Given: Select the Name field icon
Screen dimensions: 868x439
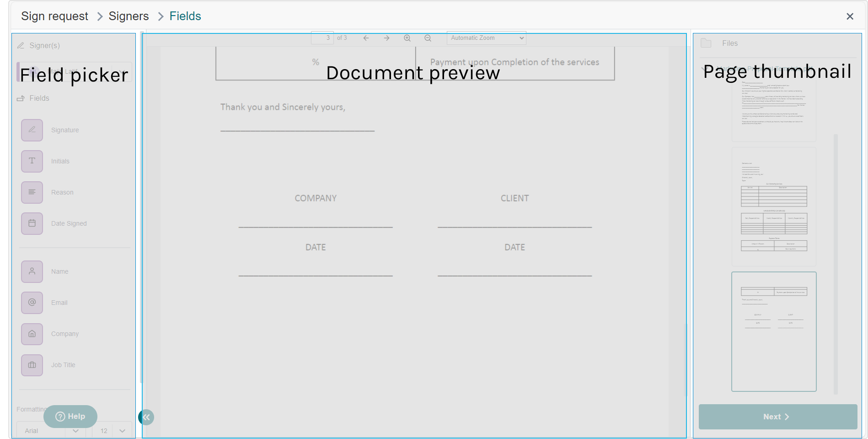Looking at the screenshot, I should (32, 271).
